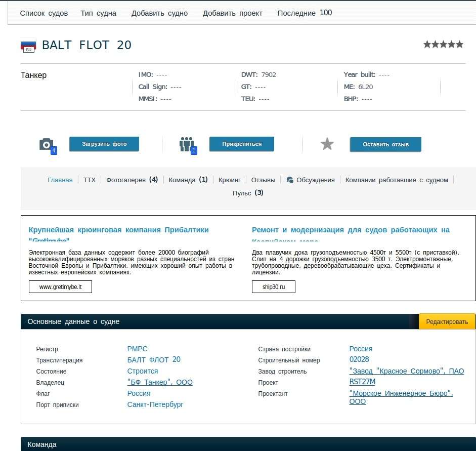Click the Прикрепиться button
This screenshot has height=451, width=476.
point(242,144)
